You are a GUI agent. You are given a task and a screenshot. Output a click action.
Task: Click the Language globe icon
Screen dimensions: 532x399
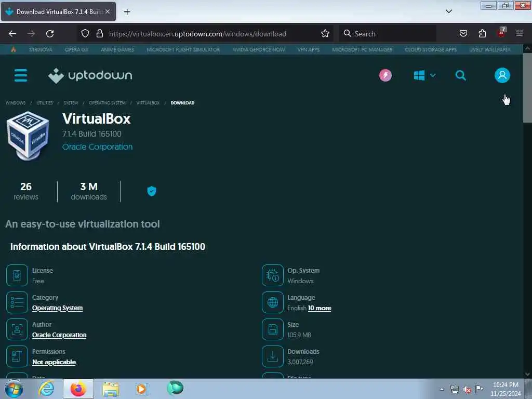pos(272,302)
